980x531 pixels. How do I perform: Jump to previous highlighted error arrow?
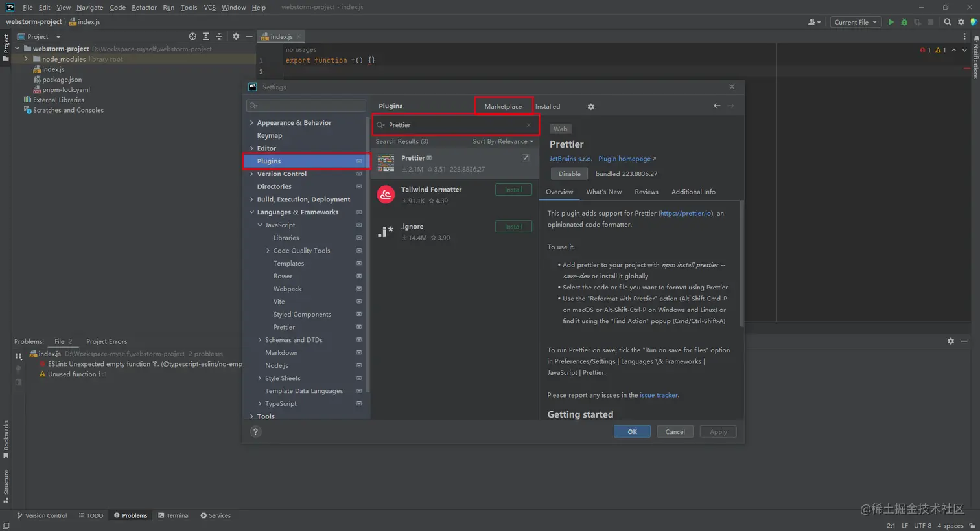pos(953,50)
